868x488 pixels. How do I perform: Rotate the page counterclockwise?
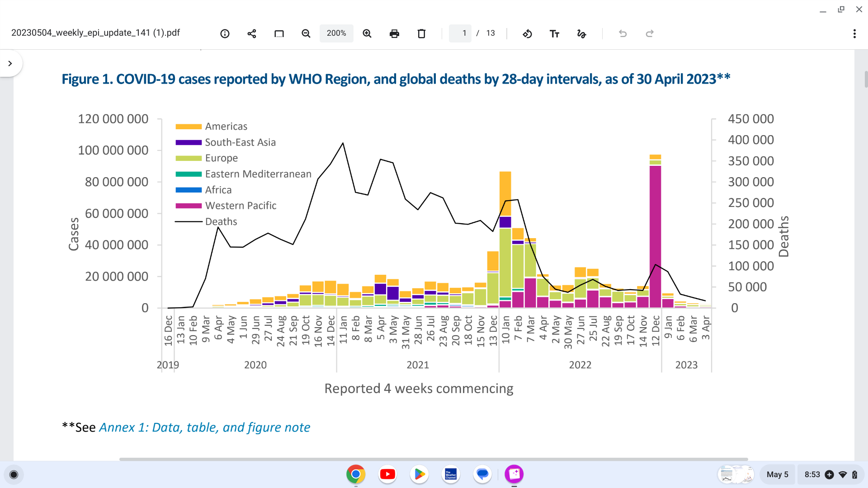[527, 33]
